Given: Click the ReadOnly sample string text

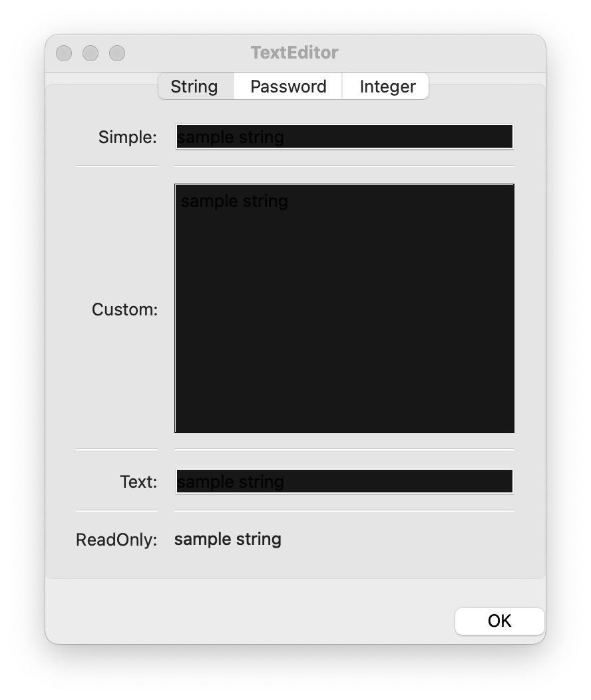Looking at the screenshot, I should click(227, 539).
